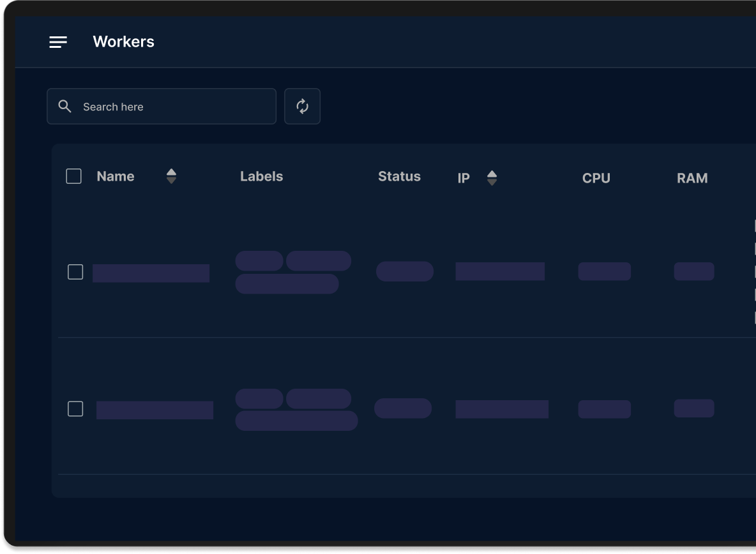The image size is (756, 554).
Task: Sort workers using the Name sort arrows
Action: (x=171, y=176)
